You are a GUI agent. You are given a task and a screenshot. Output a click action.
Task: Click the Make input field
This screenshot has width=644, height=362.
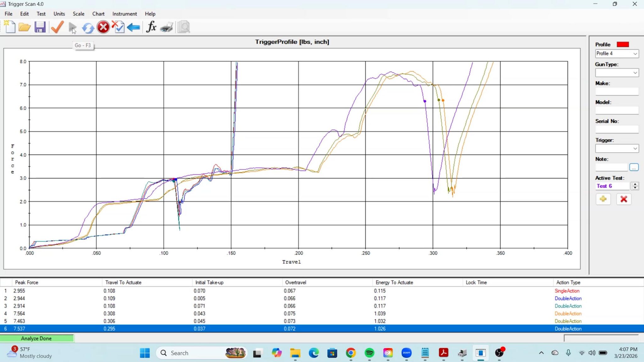click(617, 92)
